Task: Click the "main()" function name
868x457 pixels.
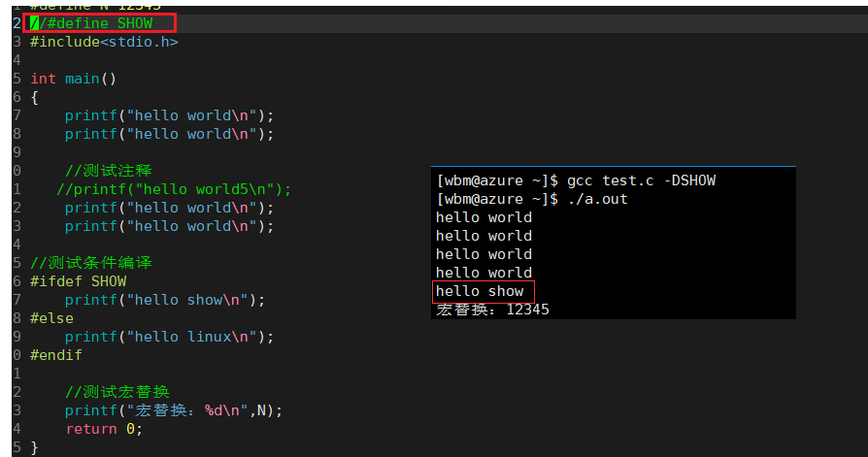Action: (x=91, y=79)
